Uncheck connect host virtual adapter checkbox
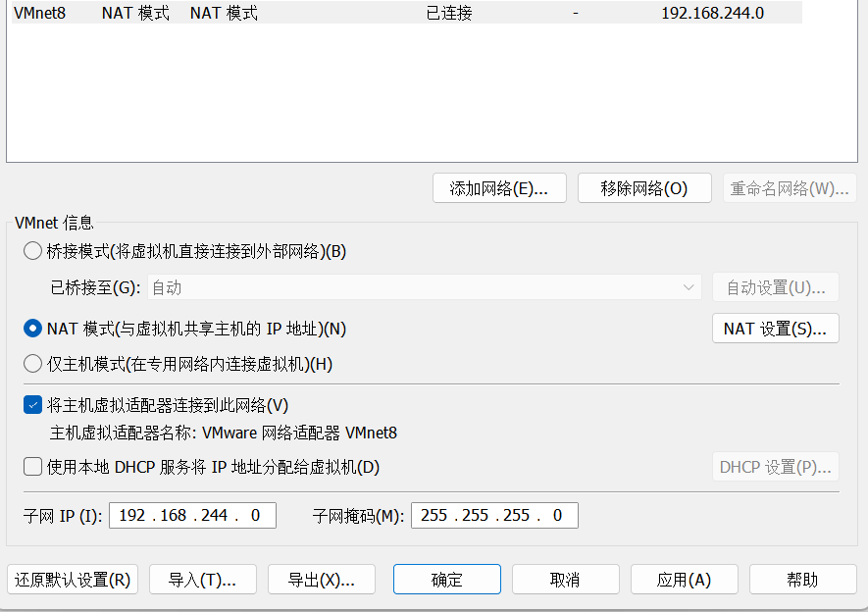 32,405
